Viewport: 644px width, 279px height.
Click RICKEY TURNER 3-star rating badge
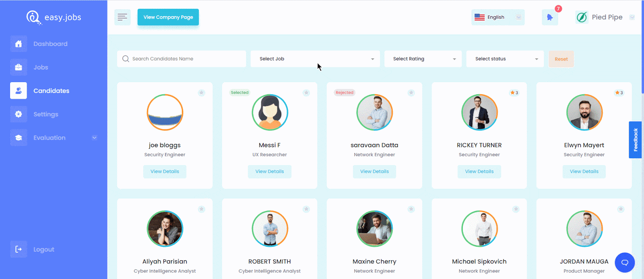pos(514,93)
